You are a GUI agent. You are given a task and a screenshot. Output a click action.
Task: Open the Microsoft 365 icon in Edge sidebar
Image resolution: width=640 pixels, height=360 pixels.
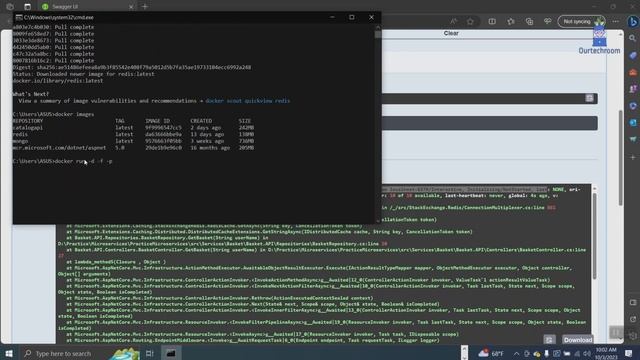tap(633, 106)
